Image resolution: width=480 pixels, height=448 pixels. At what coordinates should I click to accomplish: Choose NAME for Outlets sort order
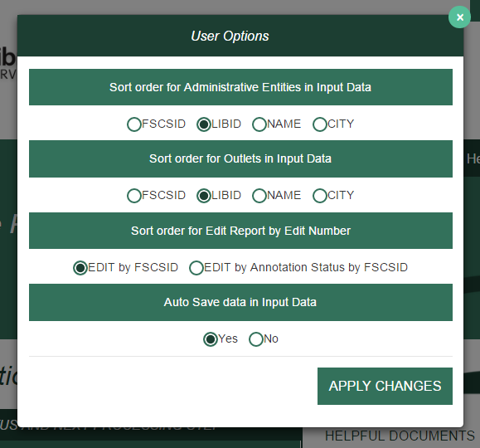(259, 196)
